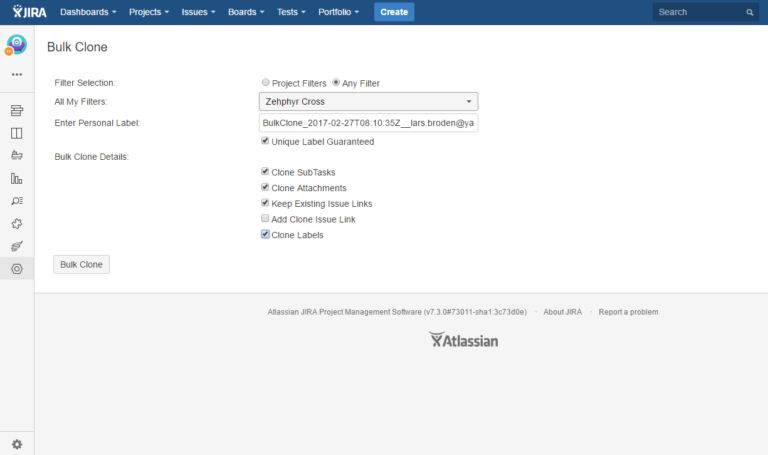This screenshot has height=455, width=768.
Task: Click the Bulk Clone page heading
Action: click(77, 47)
